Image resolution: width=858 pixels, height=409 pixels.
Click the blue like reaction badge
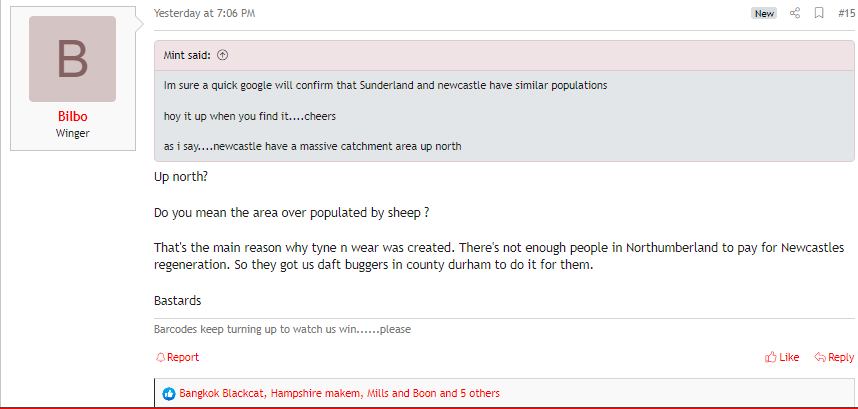click(169, 393)
